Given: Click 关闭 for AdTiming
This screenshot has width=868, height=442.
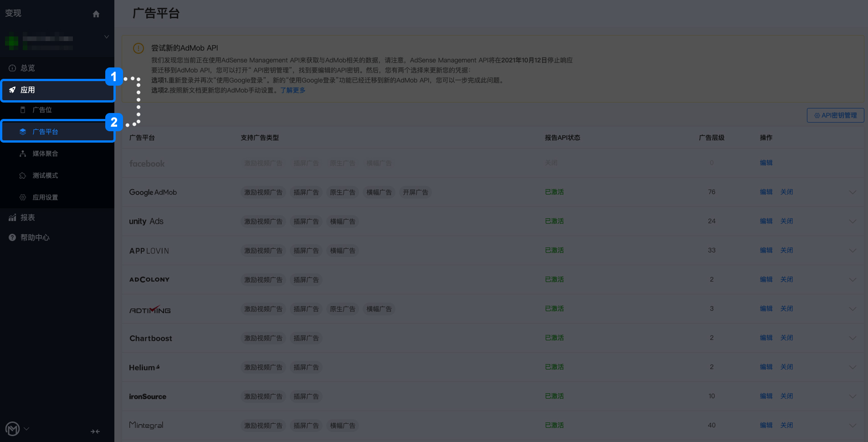Looking at the screenshot, I should click(x=786, y=308).
